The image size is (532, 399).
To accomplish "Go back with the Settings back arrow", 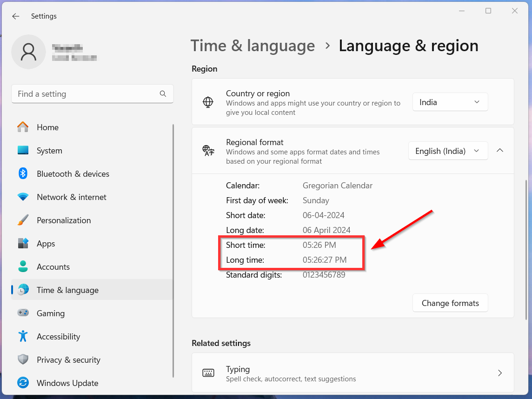I will tap(16, 16).
